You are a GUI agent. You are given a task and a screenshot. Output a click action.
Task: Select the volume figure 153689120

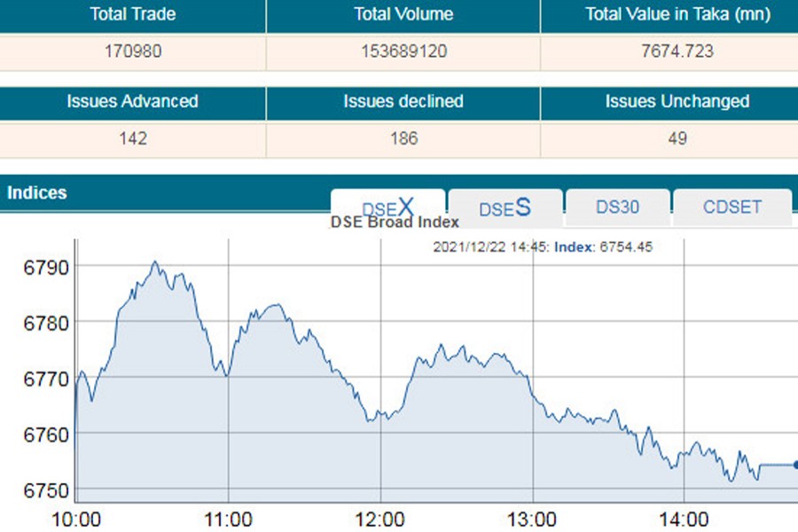pos(403,51)
